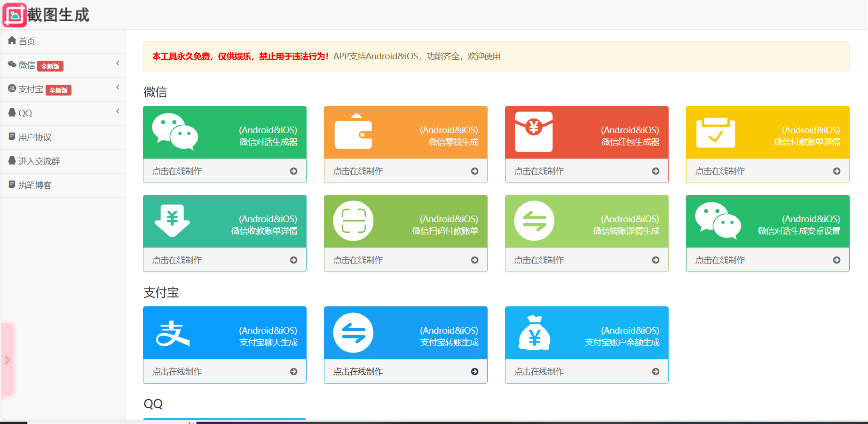Click the 截图生成 logo at top left
Viewport: 868px width, 424px height.
46,15
